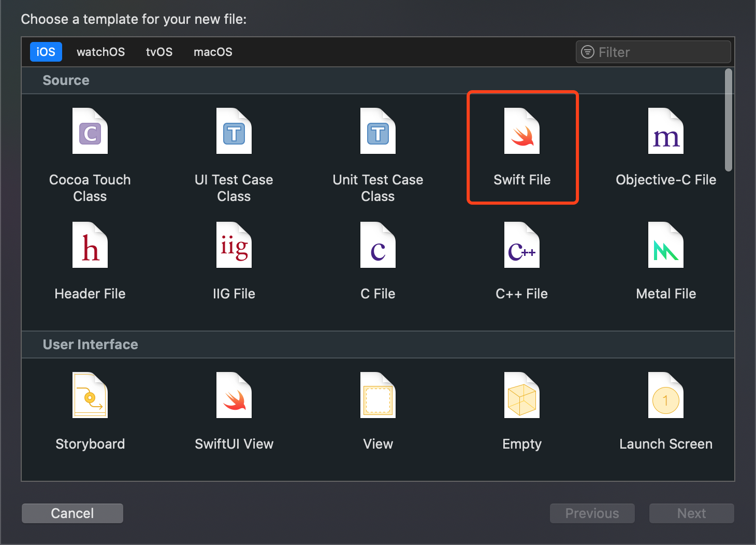Select the Storyboard template icon
This screenshot has width=756, height=545.
coord(90,395)
